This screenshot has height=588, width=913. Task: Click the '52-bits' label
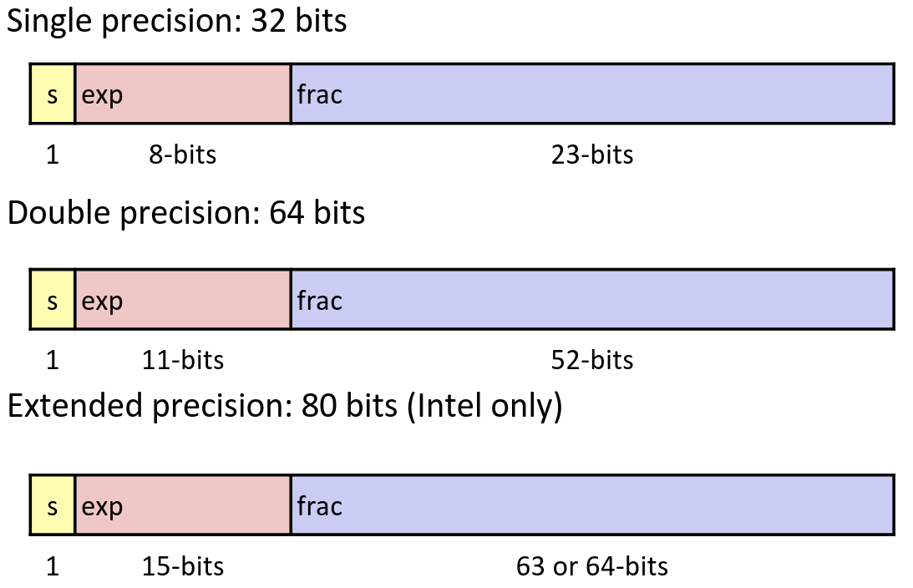pos(592,360)
